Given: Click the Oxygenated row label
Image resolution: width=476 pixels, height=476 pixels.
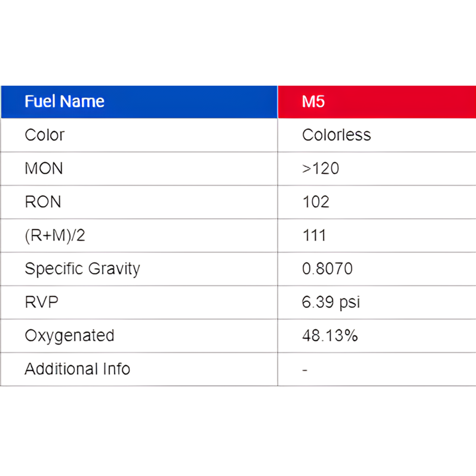Looking at the screenshot, I should pyautogui.click(x=69, y=336).
